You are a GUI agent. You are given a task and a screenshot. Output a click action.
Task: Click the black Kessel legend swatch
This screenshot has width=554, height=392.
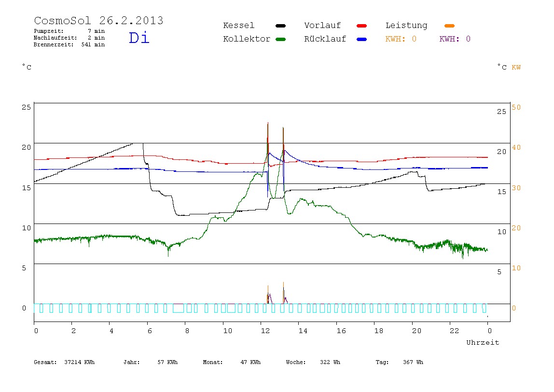click(x=280, y=26)
